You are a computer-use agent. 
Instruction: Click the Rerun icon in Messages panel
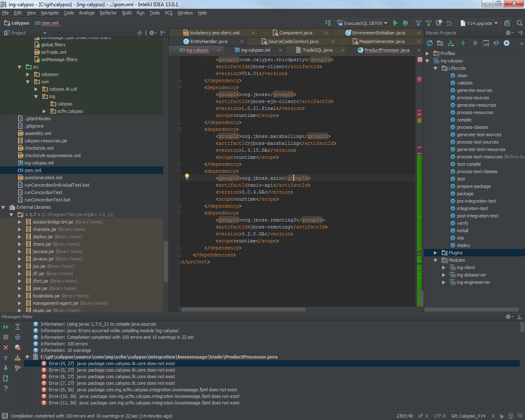[x=6, y=327]
